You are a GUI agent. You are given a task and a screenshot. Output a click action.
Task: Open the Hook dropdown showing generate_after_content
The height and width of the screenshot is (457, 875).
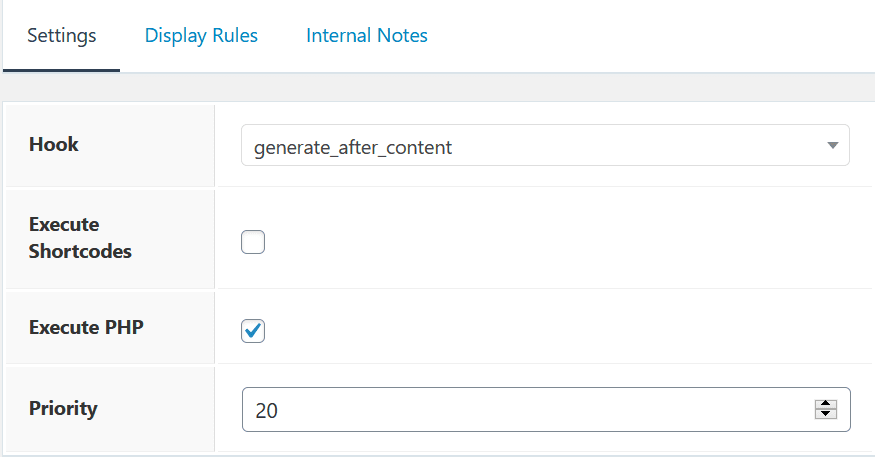coord(544,146)
